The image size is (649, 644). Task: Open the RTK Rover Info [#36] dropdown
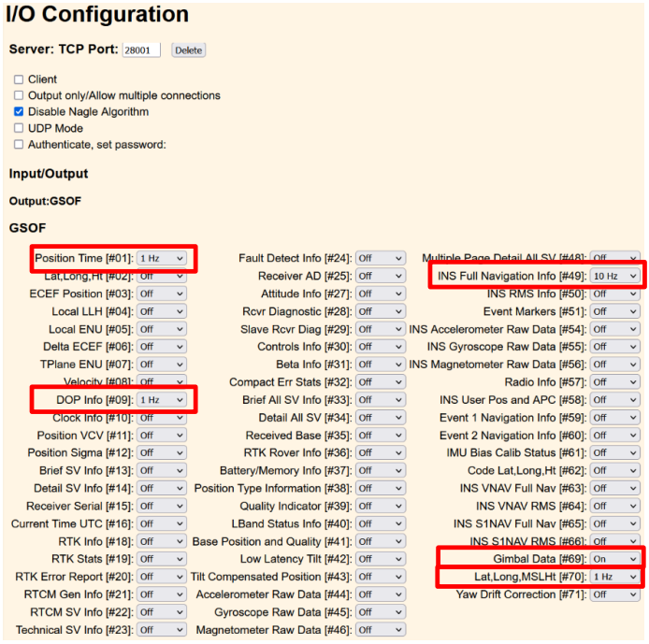click(x=381, y=453)
